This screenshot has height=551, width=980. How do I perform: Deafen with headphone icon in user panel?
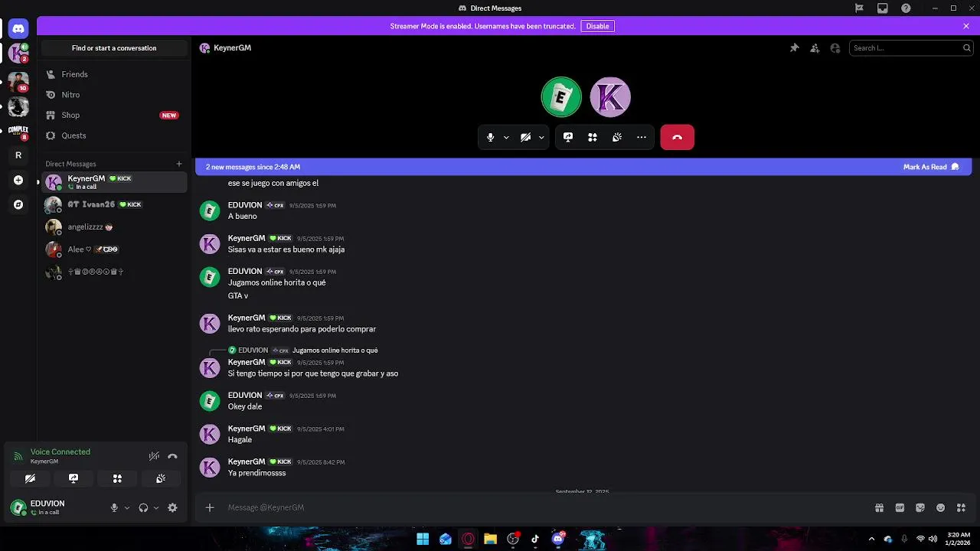pos(143,507)
